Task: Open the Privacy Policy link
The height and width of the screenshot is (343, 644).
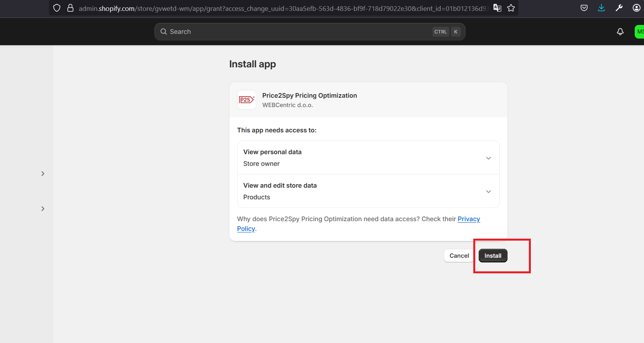Action: pos(469,219)
